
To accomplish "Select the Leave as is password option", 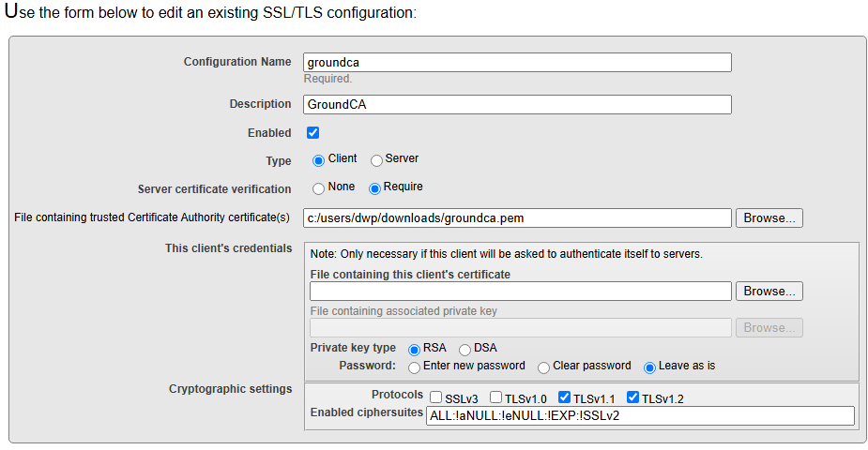I will (x=650, y=367).
